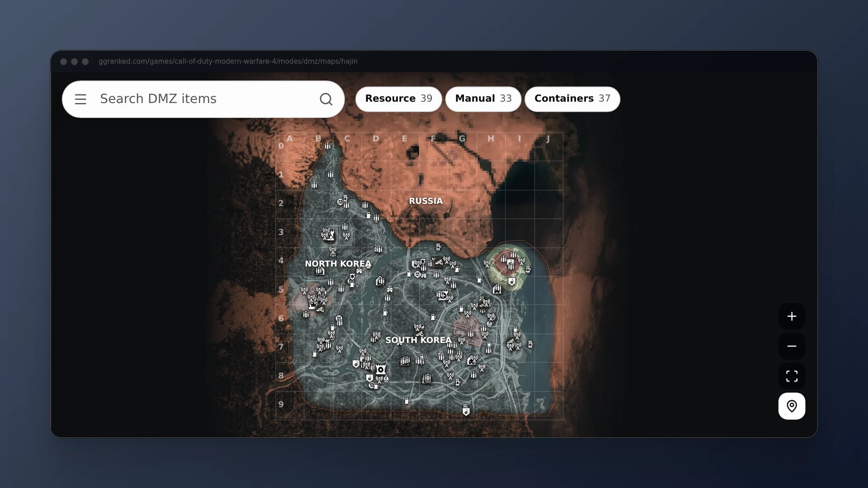868x488 pixels.
Task: Click the magnifying glass search icon
Action: coord(326,99)
